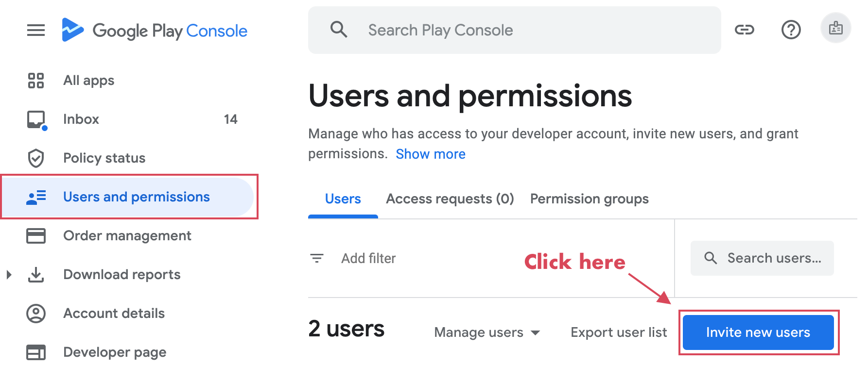Screen dimensions: 868x365
Task: Open the hamburger navigation menu
Action: click(x=35, y=30)
